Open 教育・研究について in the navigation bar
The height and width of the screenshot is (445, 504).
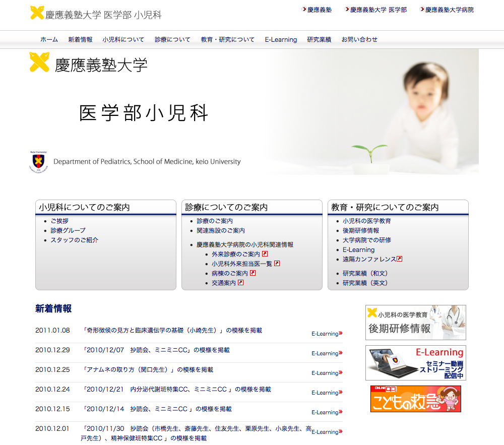pyautogui.click(x=228, y=39)
